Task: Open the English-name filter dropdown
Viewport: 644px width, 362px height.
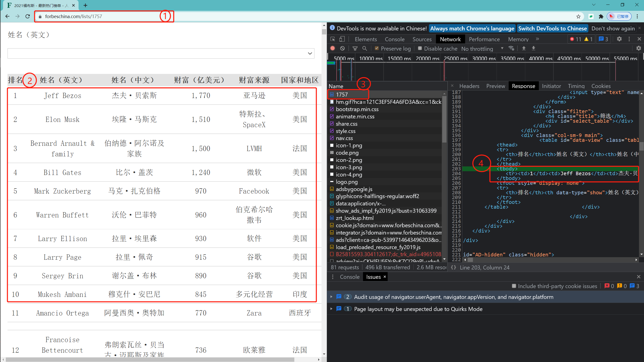Action: click(x=161, y=53)
